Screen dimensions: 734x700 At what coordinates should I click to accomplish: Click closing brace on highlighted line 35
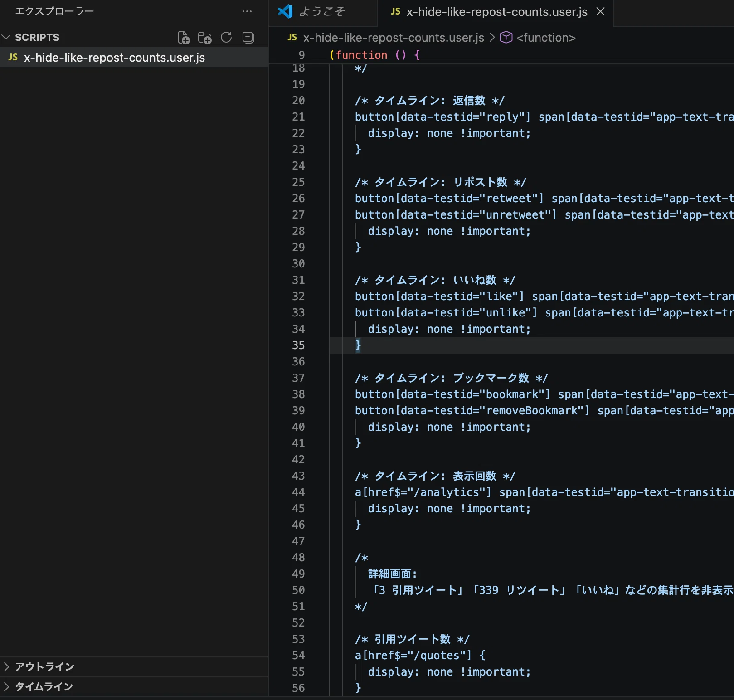(x=358, y=345)
